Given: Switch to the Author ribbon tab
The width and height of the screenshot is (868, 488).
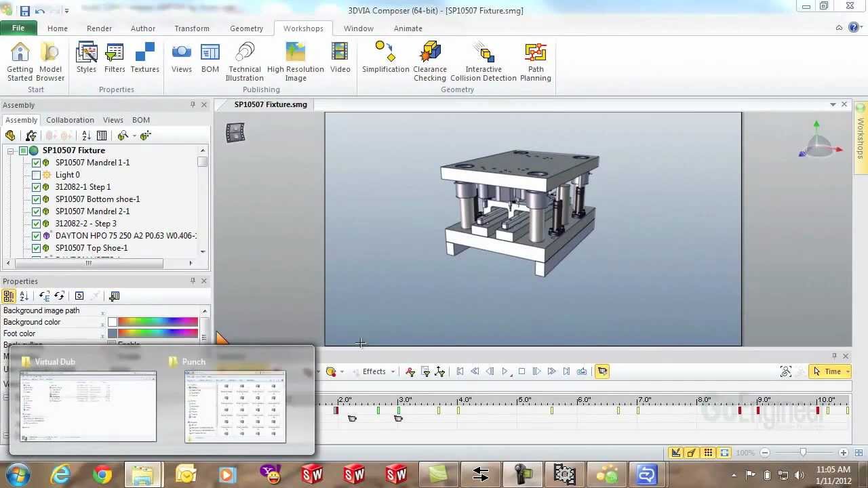Looking at the screenshot, I should tap(143, 28).
